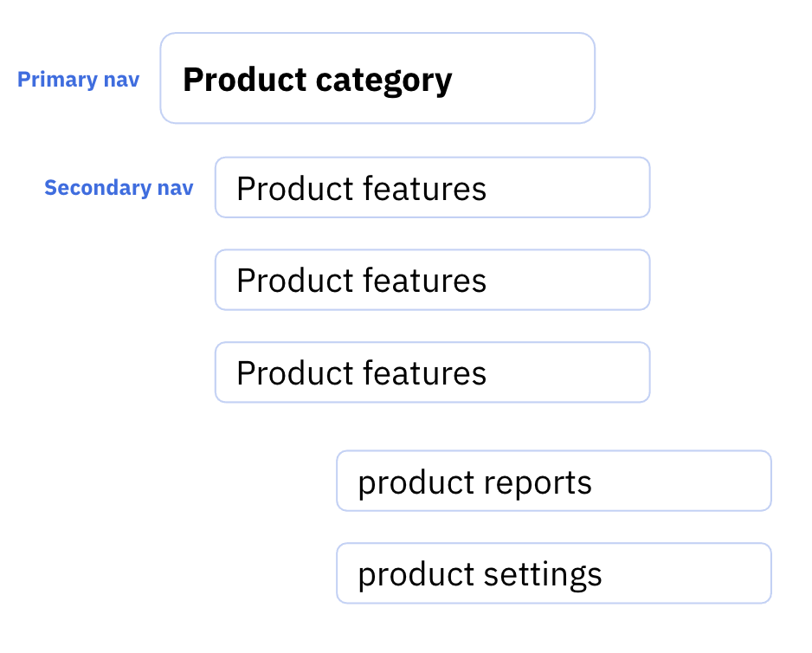Open the product reports entry
The height and width of the screenshot is (653, 812).
click(x=554, y=481)
